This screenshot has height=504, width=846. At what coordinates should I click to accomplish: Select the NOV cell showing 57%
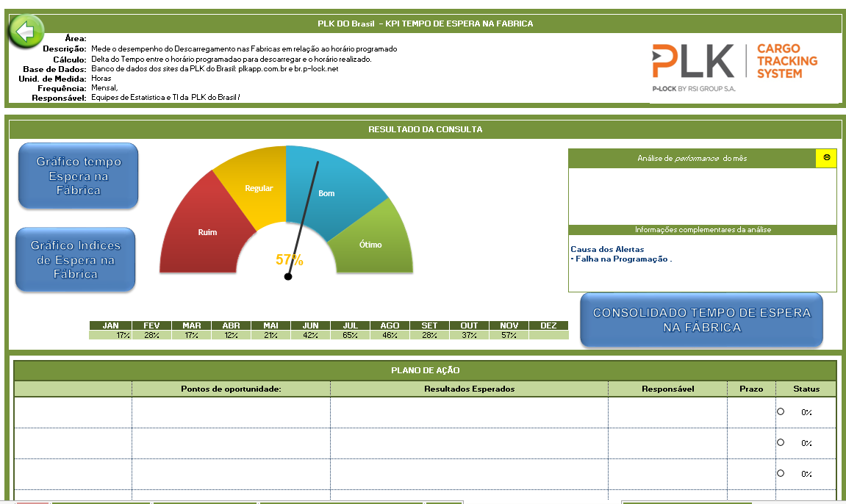click(508, 336)
